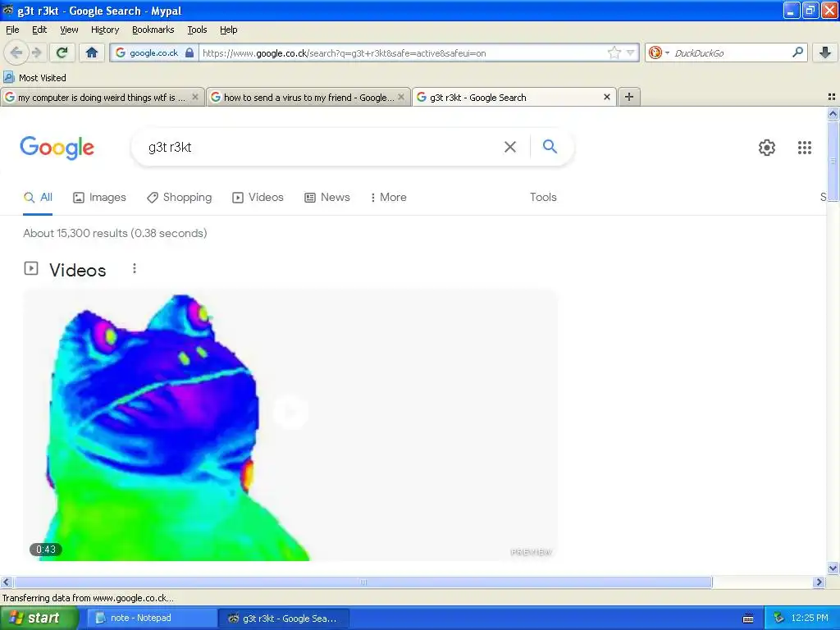Open the Google apps grid

click(x=804, y=148)
